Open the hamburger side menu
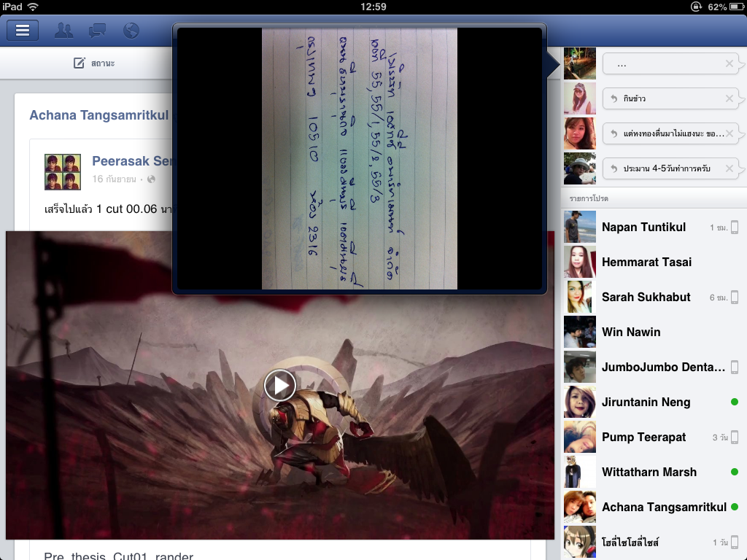 (x=23, y=31)
